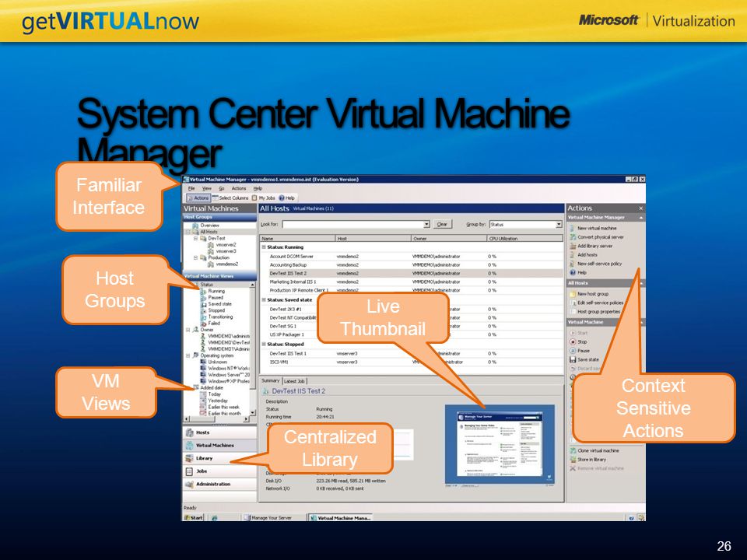This screenshot has height=560, width=747.
Task: Click the My Jobs toolbar icon
Action: click(254, 198)
